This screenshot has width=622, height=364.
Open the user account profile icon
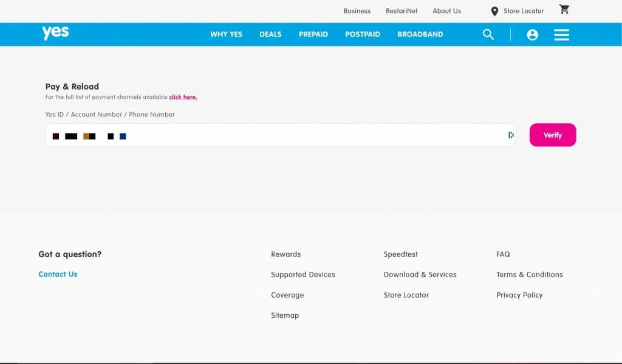coord(533,35)
